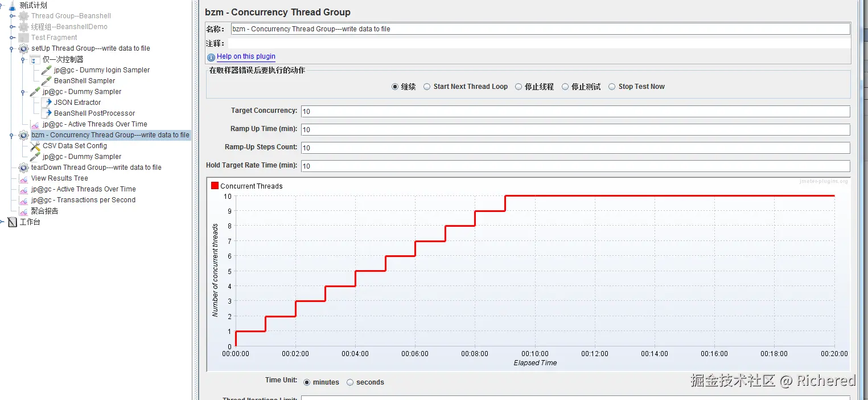
Task: Click the setUp Thread Group gear icon
Action: coord(23,48)
